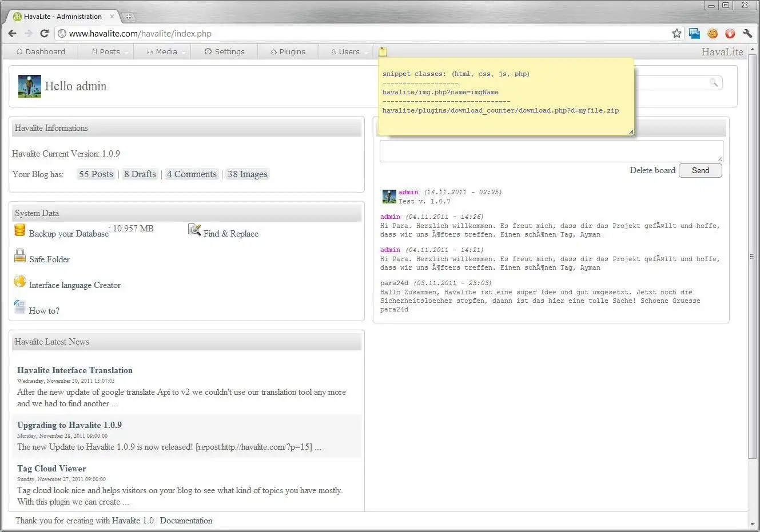Click the scrollbar down arrow

[x=752, y=523]
